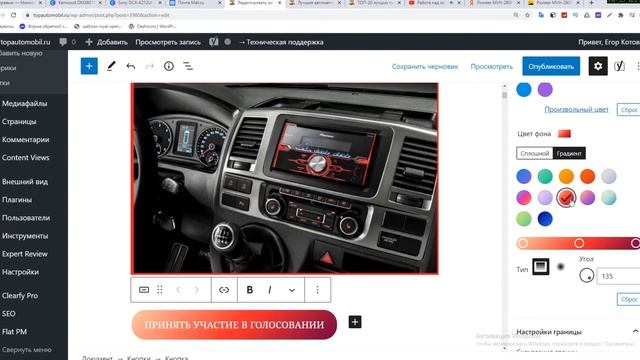Select the checked red gradient swatch

click(566, 198)
